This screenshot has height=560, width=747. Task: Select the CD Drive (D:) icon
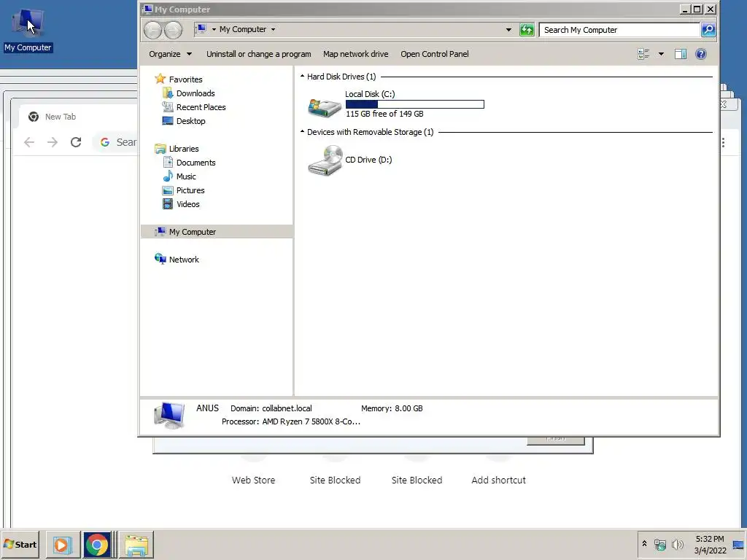pyautogui.click(x=325, y=160)
